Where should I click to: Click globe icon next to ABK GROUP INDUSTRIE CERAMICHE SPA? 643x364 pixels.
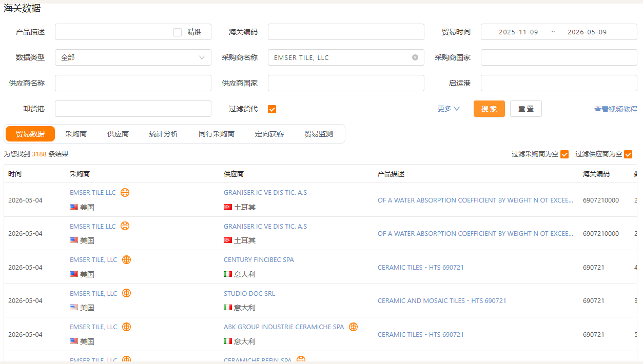tap(353, 327)
